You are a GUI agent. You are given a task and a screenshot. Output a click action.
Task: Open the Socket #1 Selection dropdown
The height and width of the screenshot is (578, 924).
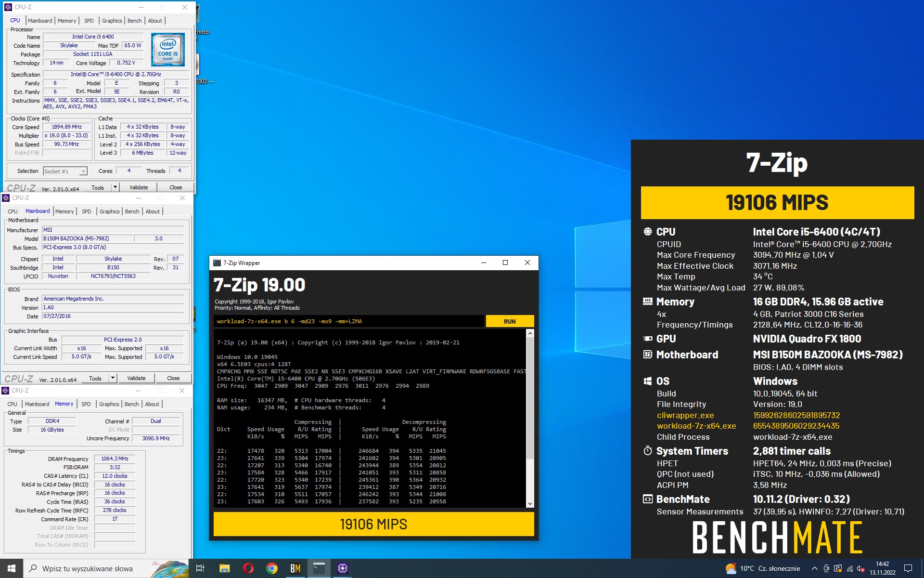65,171
